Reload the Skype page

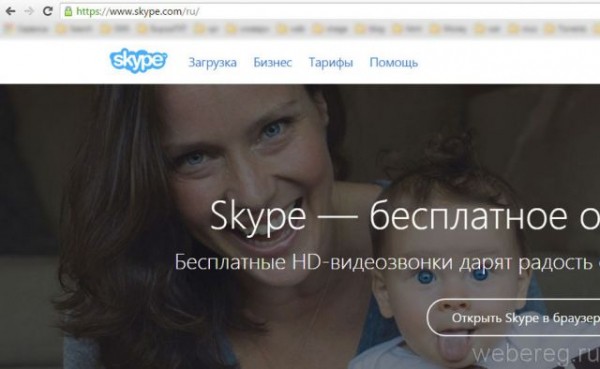(47, 11)
